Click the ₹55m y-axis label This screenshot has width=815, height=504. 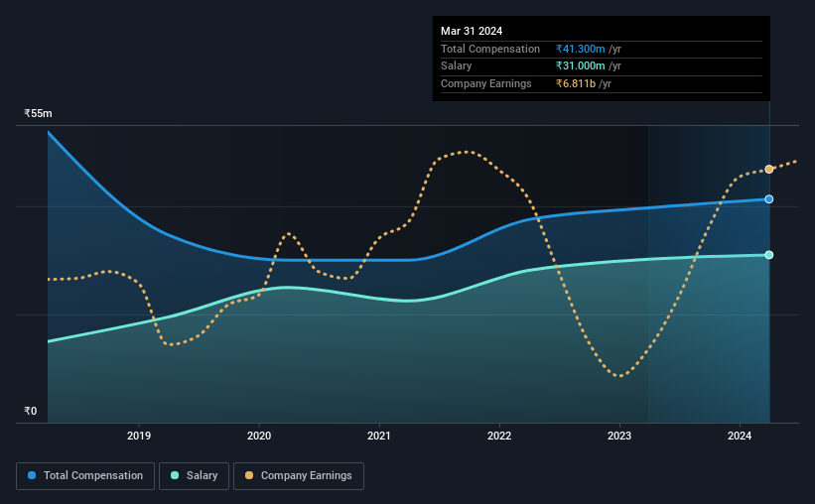pos(38,113)
